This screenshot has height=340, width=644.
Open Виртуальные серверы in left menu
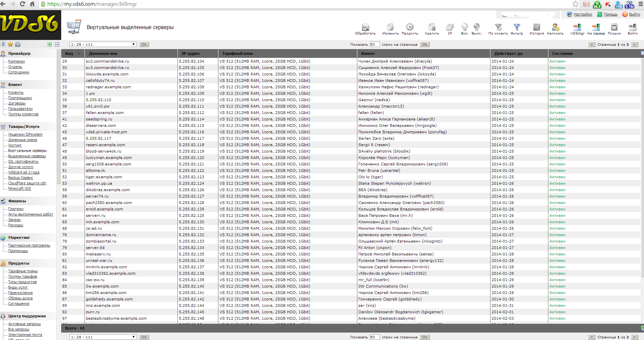[x=27, y=151]
